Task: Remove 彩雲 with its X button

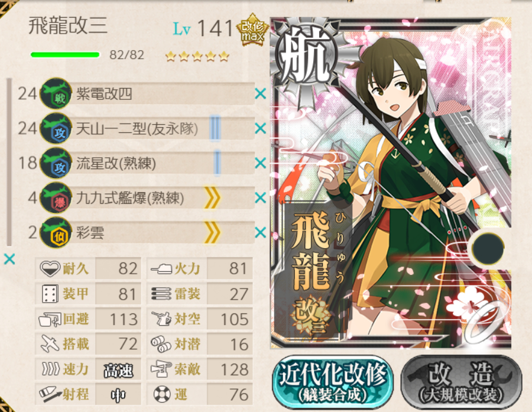Action: coord(260,232)
